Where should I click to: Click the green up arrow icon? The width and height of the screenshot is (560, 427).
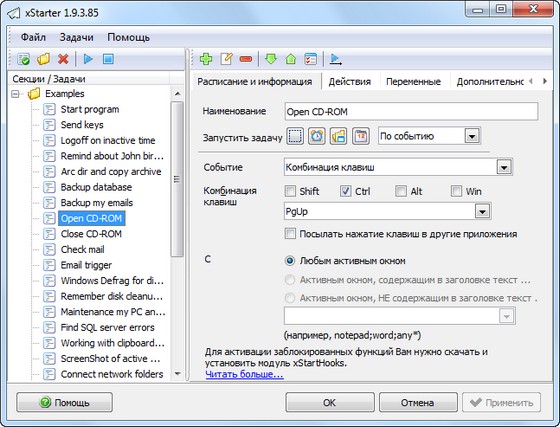[x=291, y=59]
